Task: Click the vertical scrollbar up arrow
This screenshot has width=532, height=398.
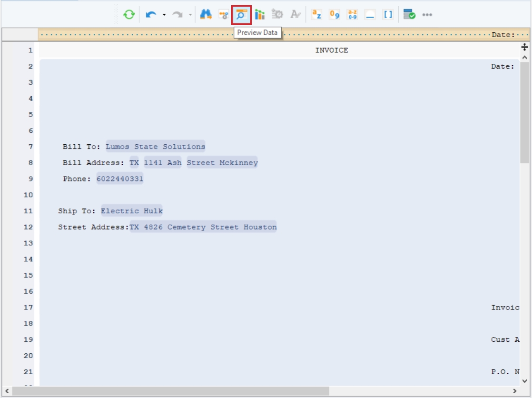Action: [x=524, y=58]
